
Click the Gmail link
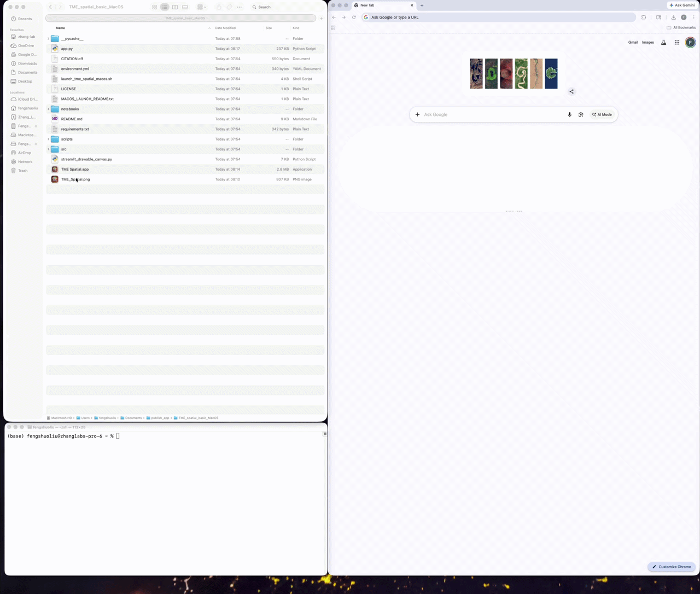click(633, 42)
